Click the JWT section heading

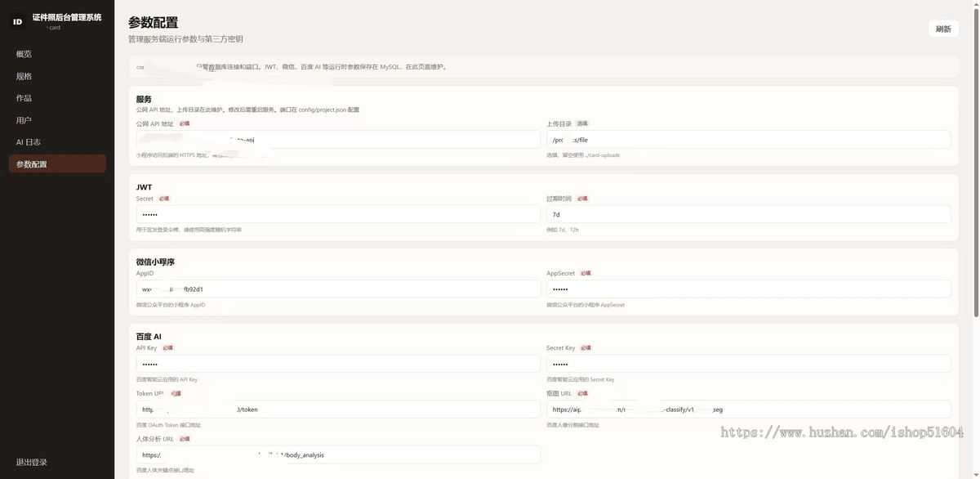click(x=144, y=187)
